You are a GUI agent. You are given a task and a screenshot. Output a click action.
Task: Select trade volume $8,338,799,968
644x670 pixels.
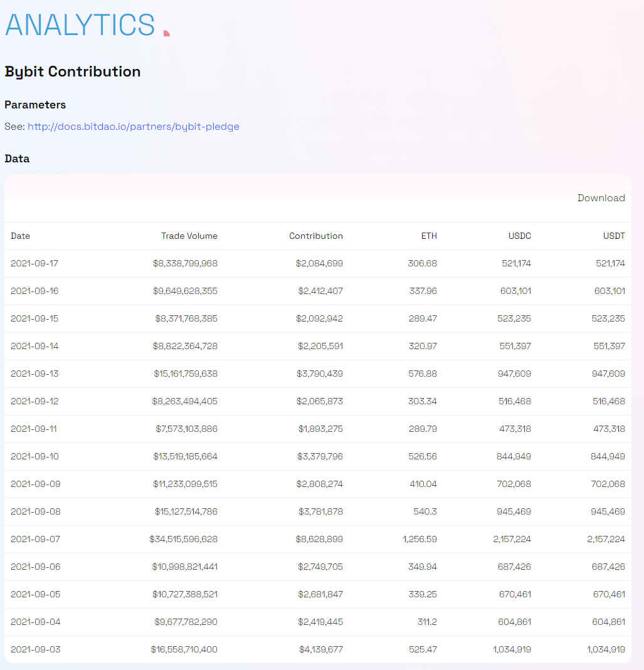click(x=185, y=263)
